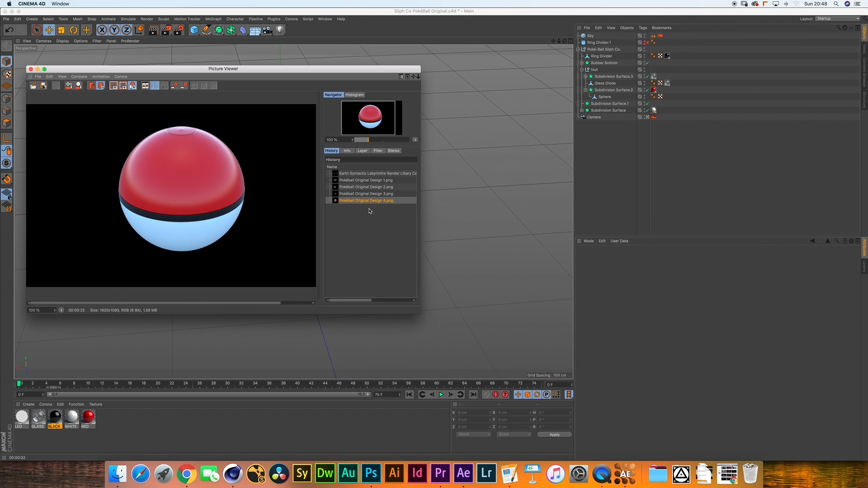The width and height of the screenshot is (868, 488).
Task: Select the Pen spline tool icon
Action: (x=206, y=30)
